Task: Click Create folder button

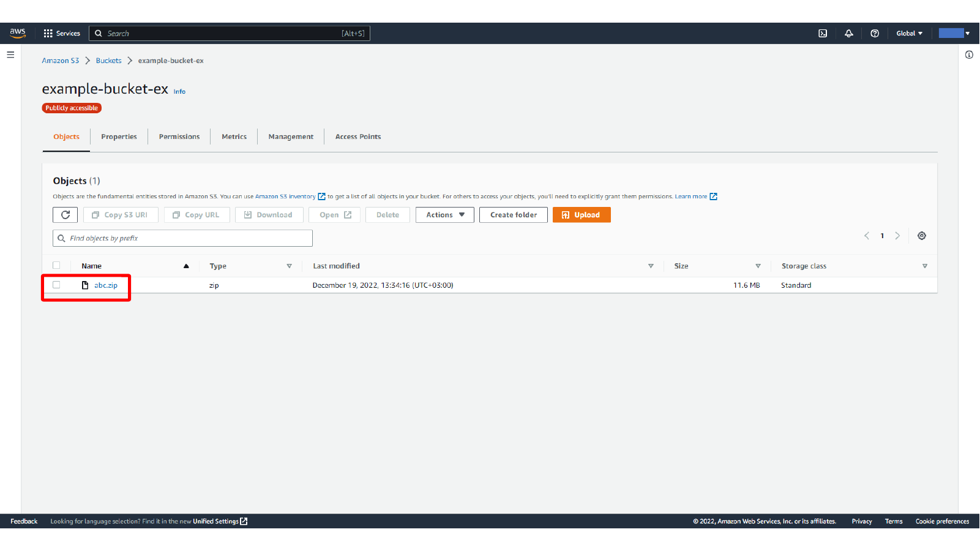Action: pyautogui.click(x=514, y=215)
